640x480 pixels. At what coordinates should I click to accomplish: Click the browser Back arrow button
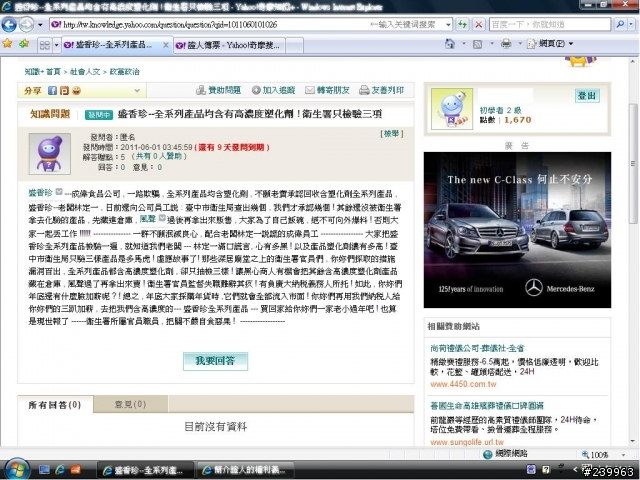coord(9,24)
